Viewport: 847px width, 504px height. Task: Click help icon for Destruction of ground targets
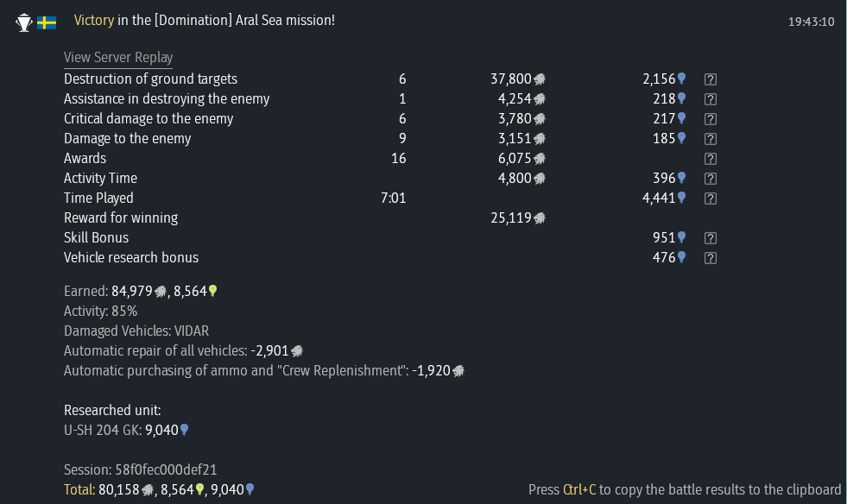click(x=711, y=79)
